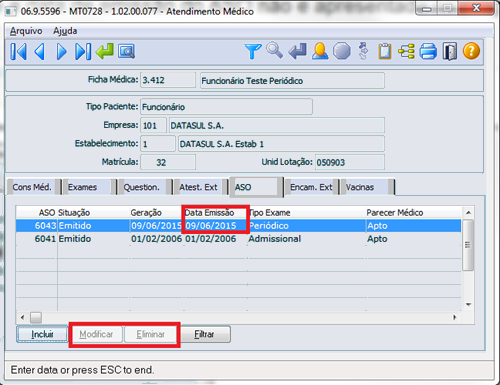Select the ASO tab
Viewport: 500px width, 385px height.
pyautogui.click(x=256, y=187)
